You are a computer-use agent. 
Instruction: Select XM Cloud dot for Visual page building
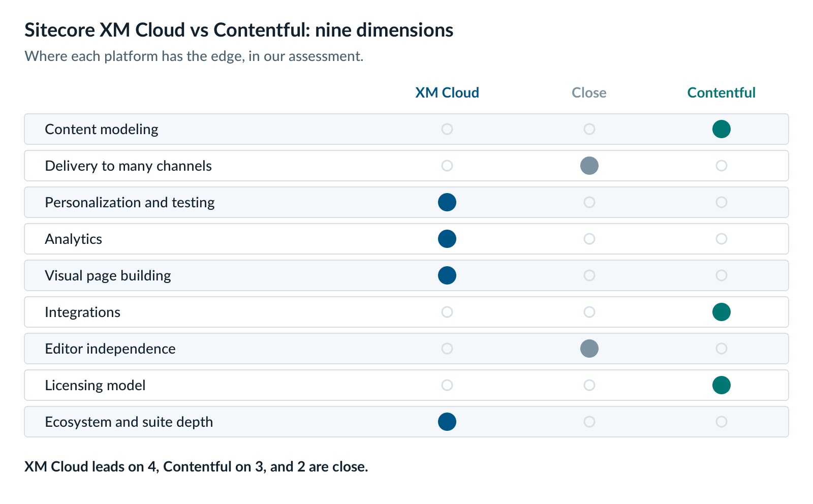[x=447, y=275]
